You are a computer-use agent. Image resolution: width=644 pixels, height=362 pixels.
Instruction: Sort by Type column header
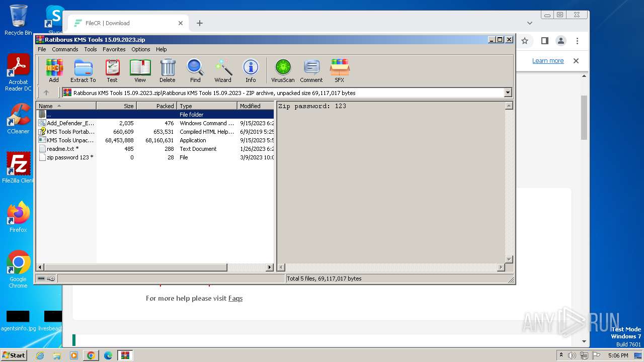[x=207, y=106]
